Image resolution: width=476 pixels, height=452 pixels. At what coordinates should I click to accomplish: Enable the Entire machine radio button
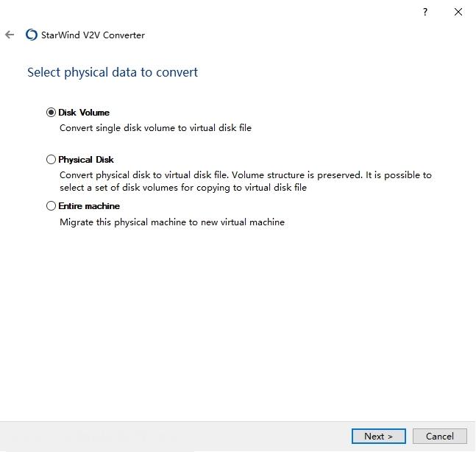[x=51, y=206]
